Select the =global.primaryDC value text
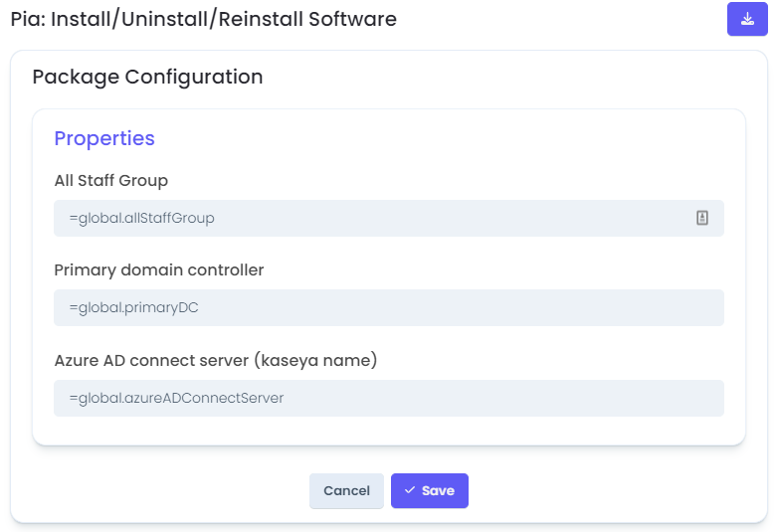 [x=133, y=308]
